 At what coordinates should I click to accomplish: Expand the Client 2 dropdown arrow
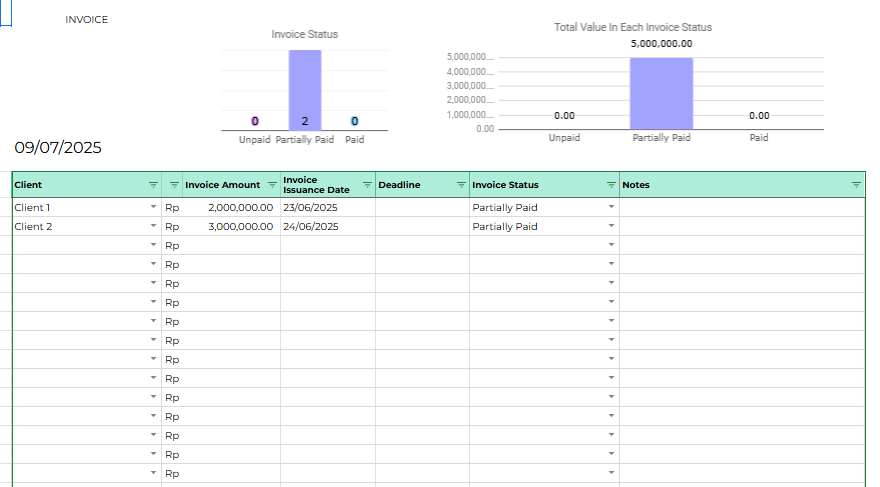pyautogui.click(x=153, y=226)
